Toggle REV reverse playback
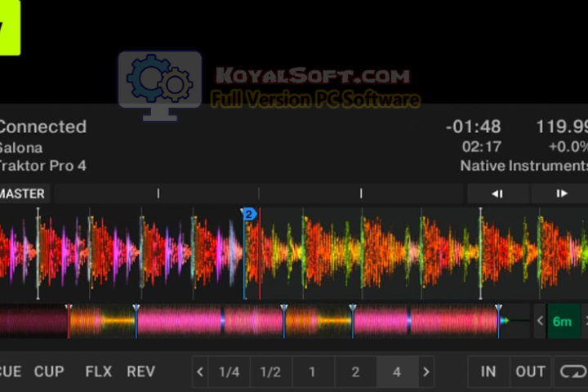 point(141,372)
